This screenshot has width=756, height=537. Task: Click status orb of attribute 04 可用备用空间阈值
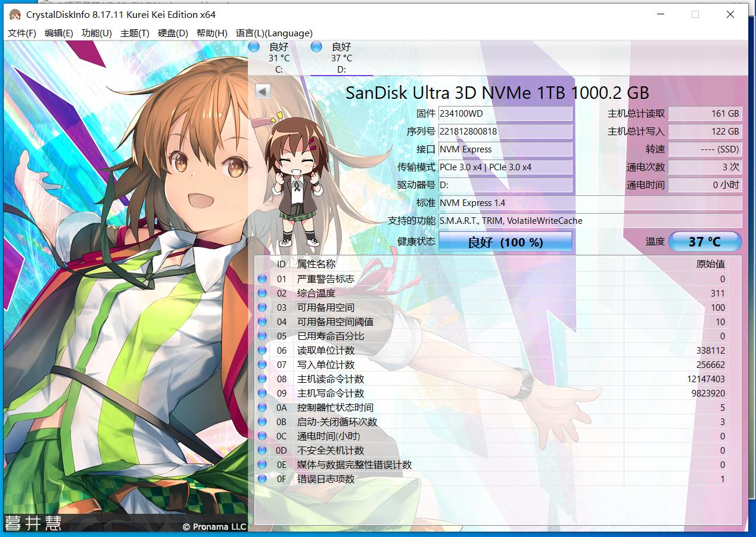262,321
